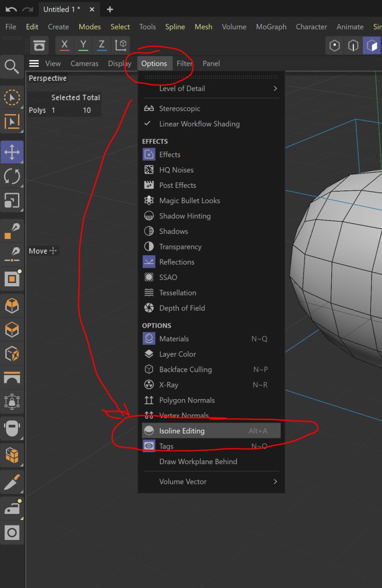This screenshot has height=588, width=382.
Task: Toggle Stereoscopic option
Action: pyautogui.click(x=211, y=109)
